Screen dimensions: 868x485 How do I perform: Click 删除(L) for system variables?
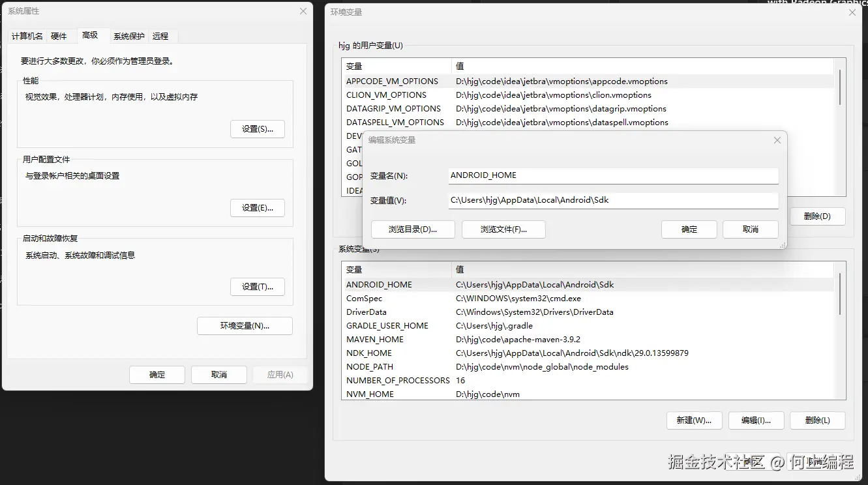click(817, 420)
